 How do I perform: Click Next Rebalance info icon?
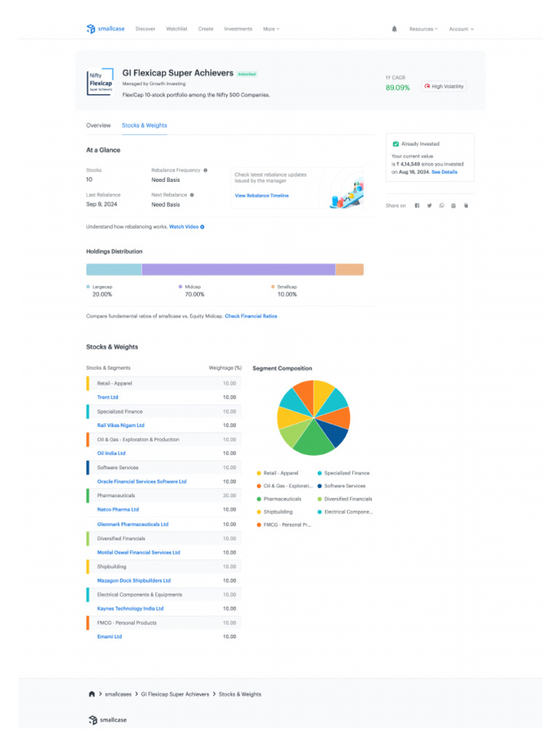click(192, 195)
